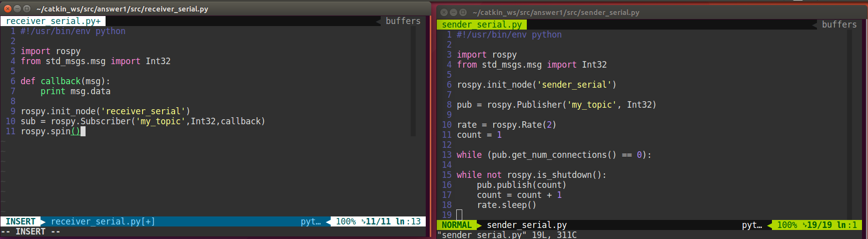This screenshot has width=868, height=239.
Task: Click 'count = count + 1' line
Action: coord(519,195)
